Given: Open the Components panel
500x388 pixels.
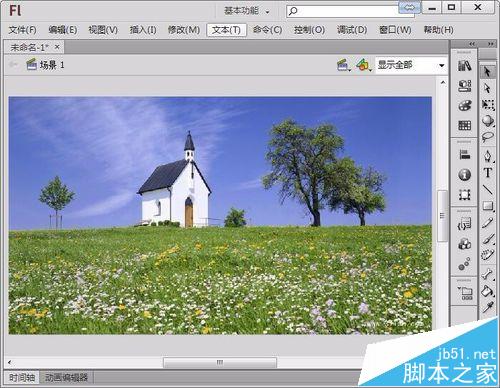Looking at the screenshot, I should [x=464, y=245].
